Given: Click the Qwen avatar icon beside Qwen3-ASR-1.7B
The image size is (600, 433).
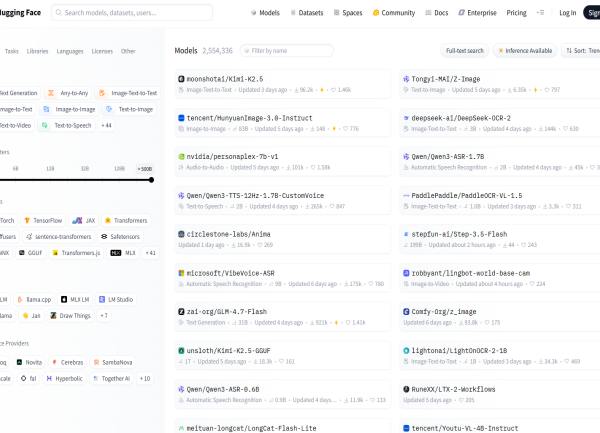Looking at the screenshot, I should (406, 157).
